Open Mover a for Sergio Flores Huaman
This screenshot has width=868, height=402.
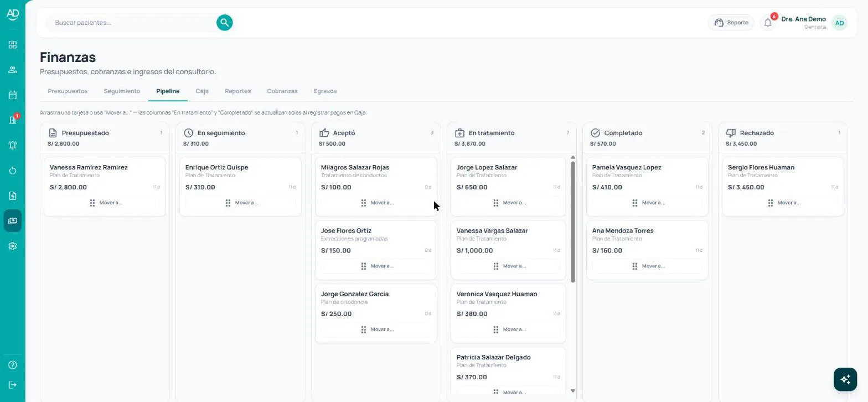(x=783, y=203)
